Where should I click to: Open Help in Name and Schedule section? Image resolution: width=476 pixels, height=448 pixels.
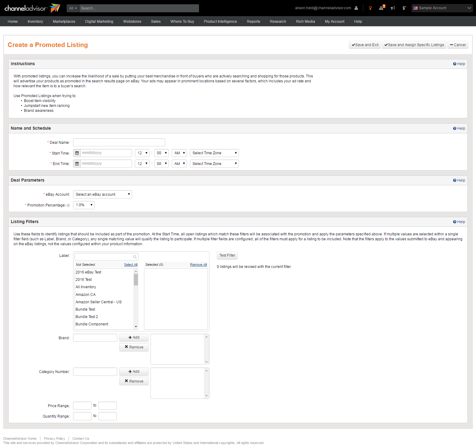(459, 128)
